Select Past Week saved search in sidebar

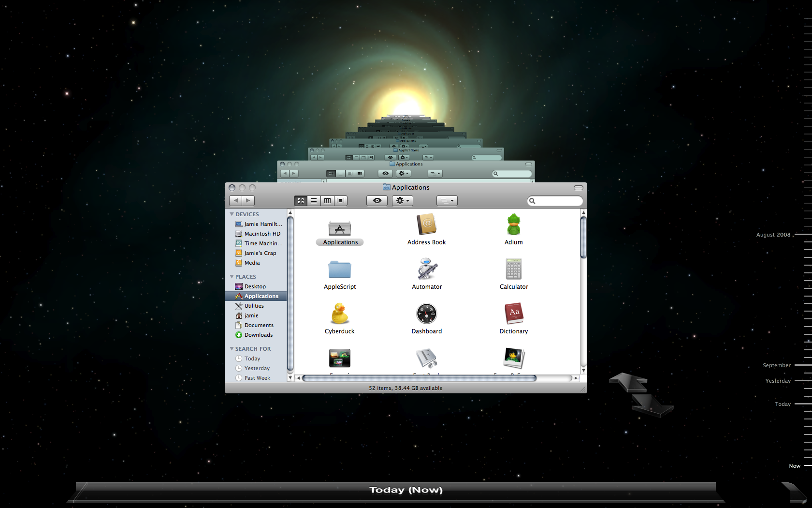click(x=253, y=378)
